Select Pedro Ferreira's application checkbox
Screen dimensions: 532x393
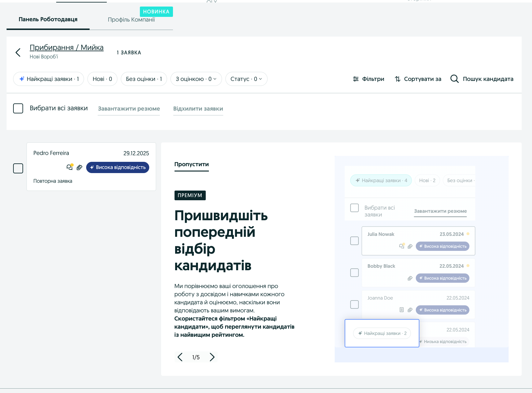pos(18,168)
